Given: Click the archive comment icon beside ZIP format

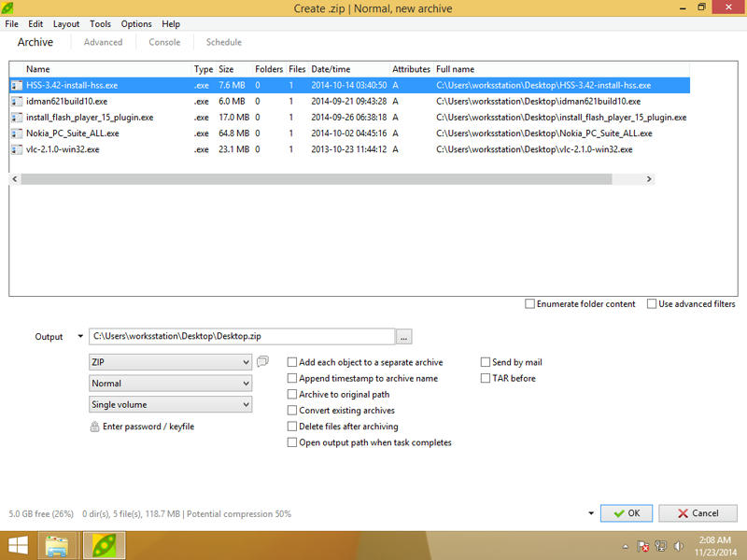Looking at the screenshot, I should click(x=262, y=361).
